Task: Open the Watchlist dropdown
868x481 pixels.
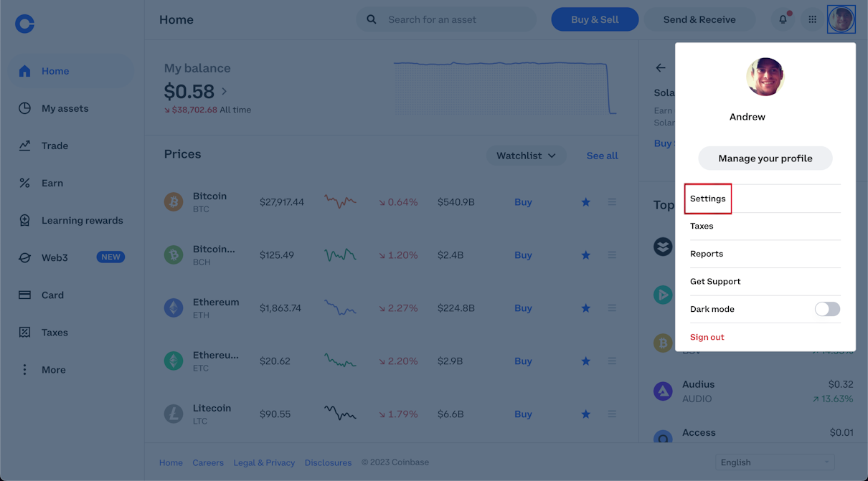Action: (x=526, y=156)
